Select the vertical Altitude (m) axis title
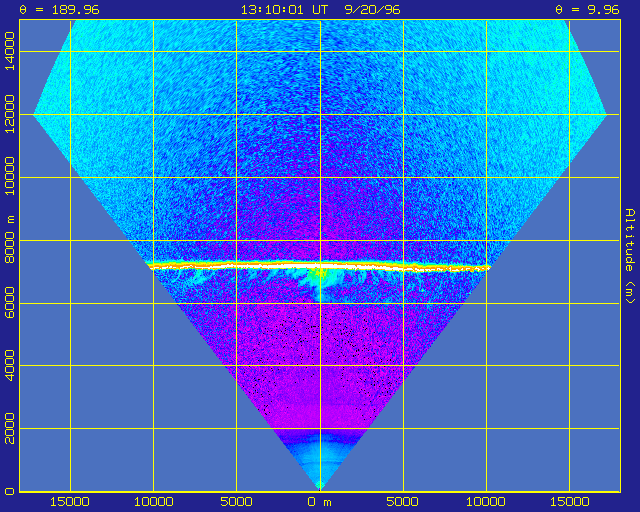640x512 pixels. coord(630,256)
